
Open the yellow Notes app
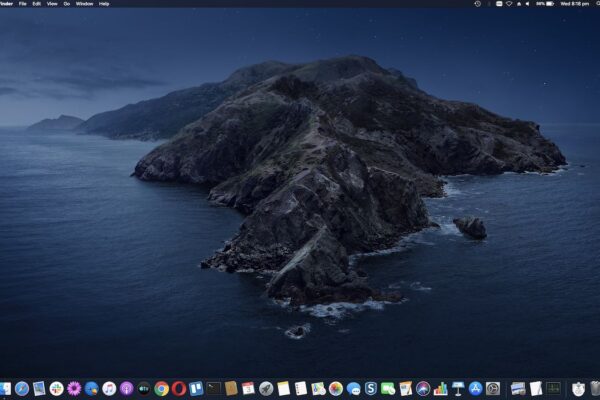point(284,389)
